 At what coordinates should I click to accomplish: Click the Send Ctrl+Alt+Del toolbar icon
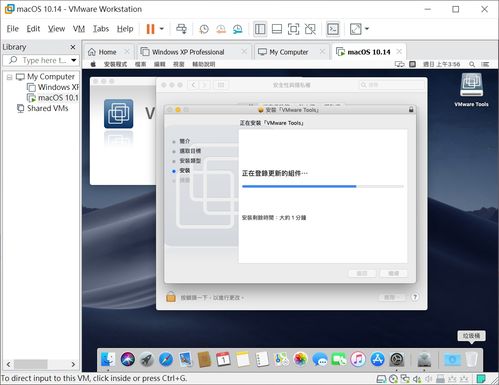(181, 29)
